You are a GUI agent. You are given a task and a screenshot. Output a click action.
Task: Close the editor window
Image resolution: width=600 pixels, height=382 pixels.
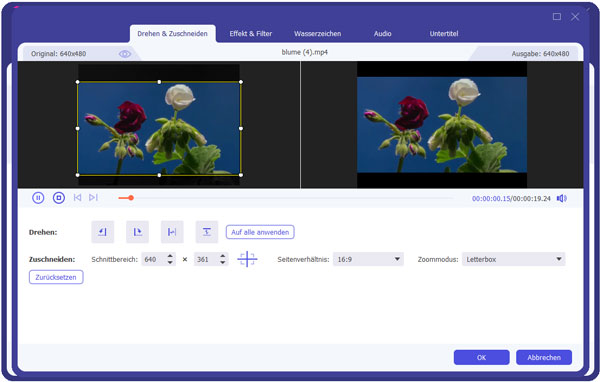point(575,16)
